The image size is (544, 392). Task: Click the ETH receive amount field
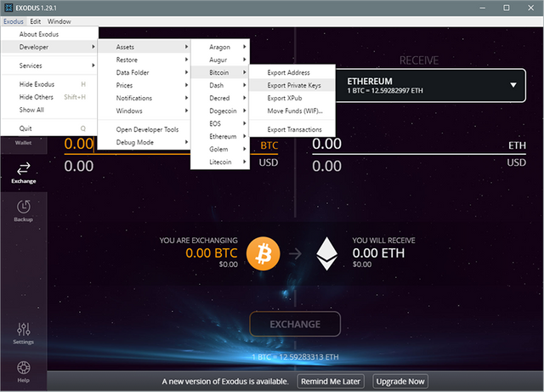click(419, 144)
